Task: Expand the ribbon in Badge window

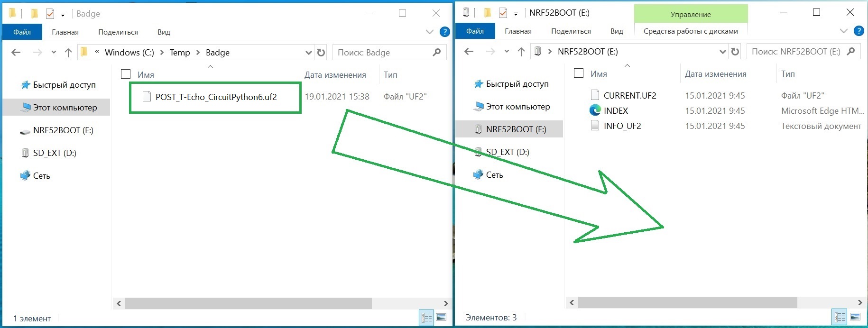Action: [x=430, y=32]
